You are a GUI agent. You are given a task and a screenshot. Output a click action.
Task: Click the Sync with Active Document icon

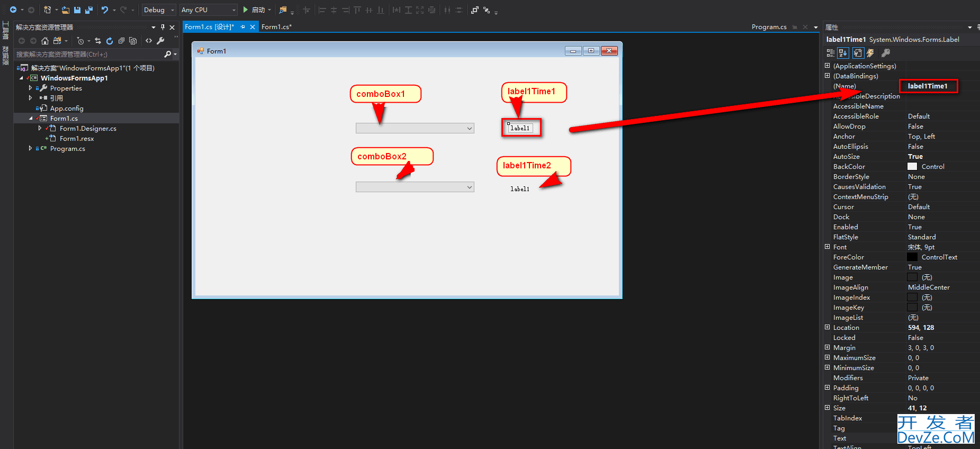point(98,41)
